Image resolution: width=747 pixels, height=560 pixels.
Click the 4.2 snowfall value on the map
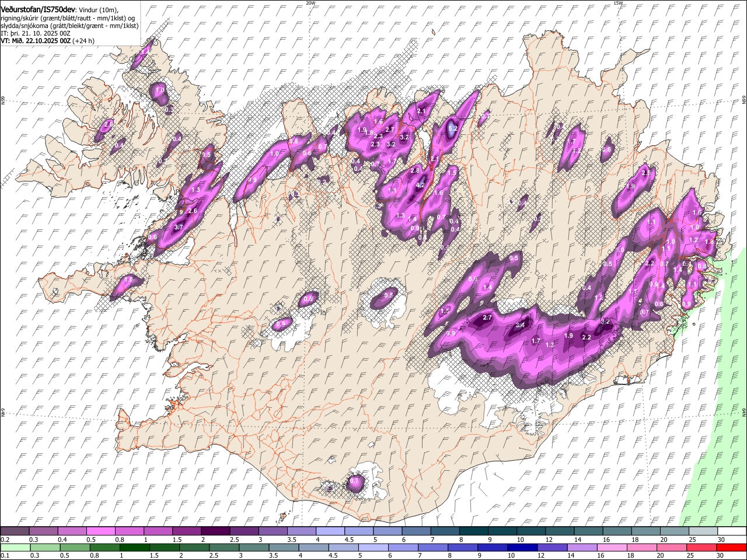pos(420,185)
